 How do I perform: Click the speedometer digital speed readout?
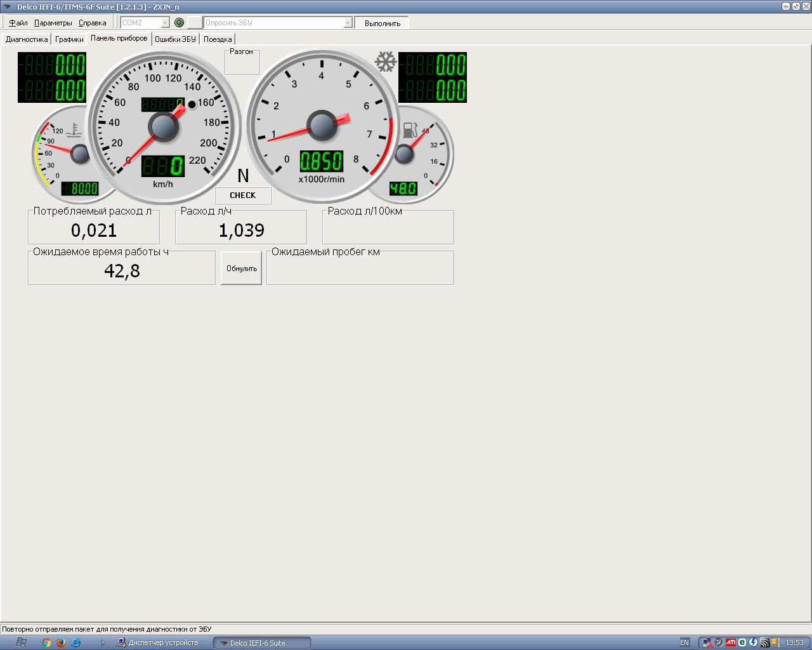click(x=163, y=166)
